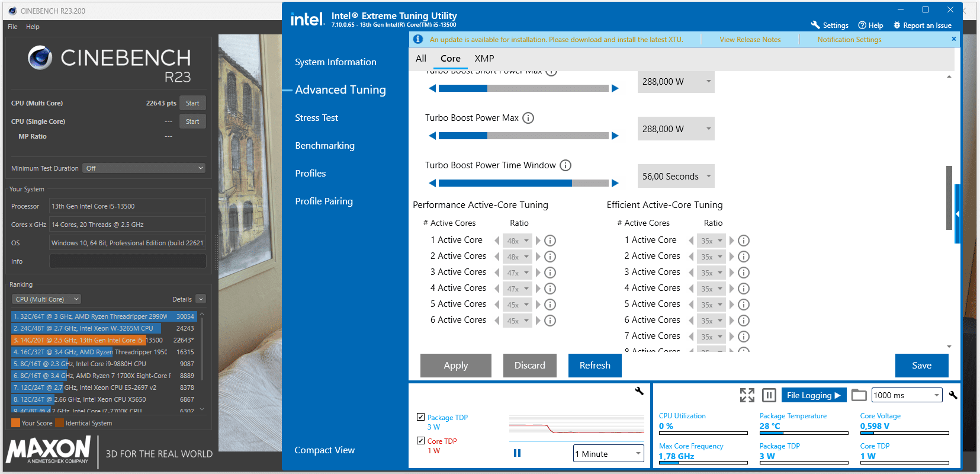Open Notification Settings link
Screen dimensions: 980x474
tap(850, 40)
